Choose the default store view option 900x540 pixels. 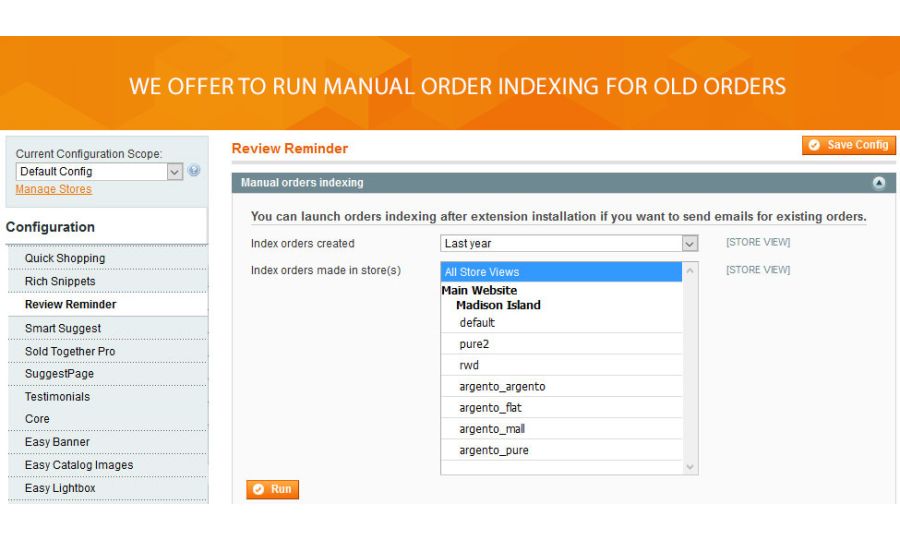point(477,323)
